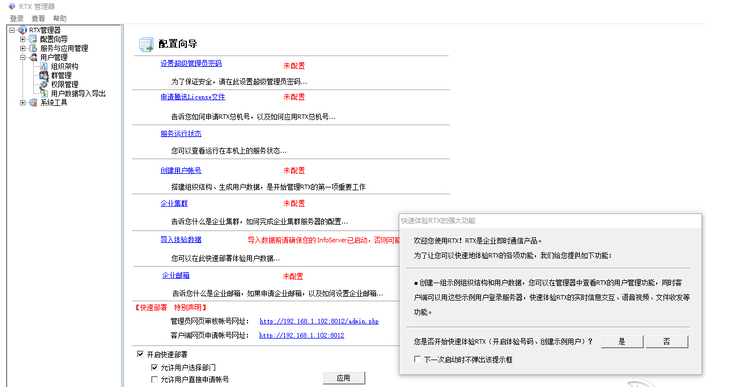Select 服务与应用管理 label in tree
Screen dimensions: 730x387
pos(64,48)
